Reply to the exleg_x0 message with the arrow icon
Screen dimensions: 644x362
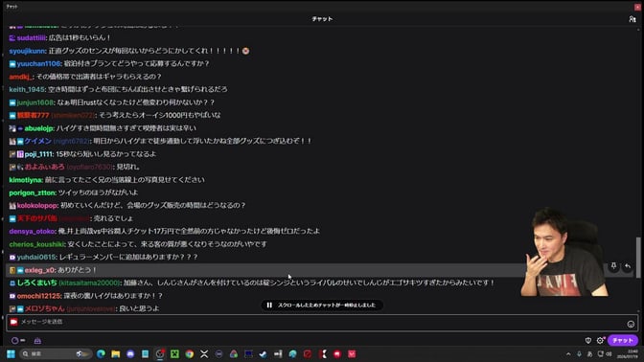pos(628,266)
